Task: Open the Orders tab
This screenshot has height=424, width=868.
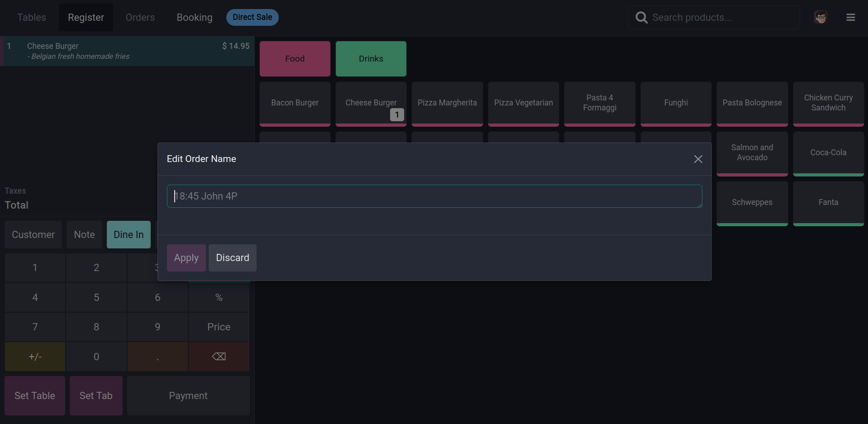Action: click(x=140, y=18)
